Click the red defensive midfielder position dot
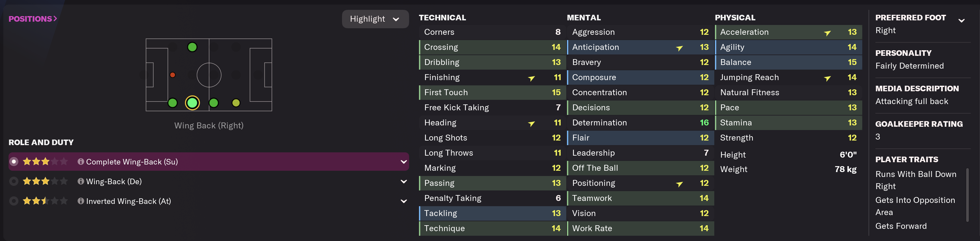The height and width of the screenshot is (241, 980). click(173, 75)
